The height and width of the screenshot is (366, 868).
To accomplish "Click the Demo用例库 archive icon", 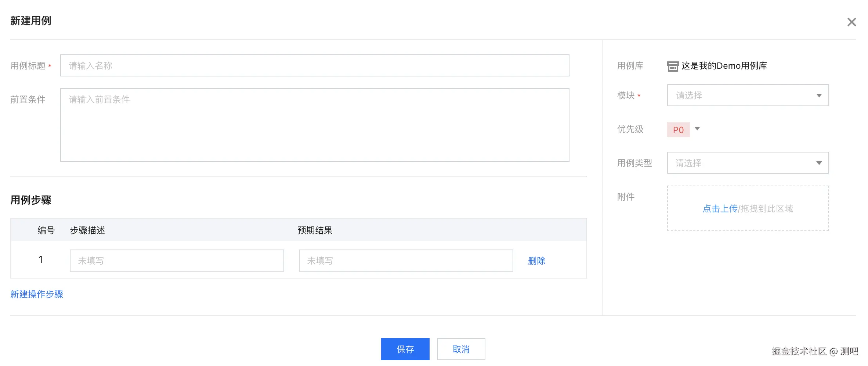I will [x=672, y=66].
